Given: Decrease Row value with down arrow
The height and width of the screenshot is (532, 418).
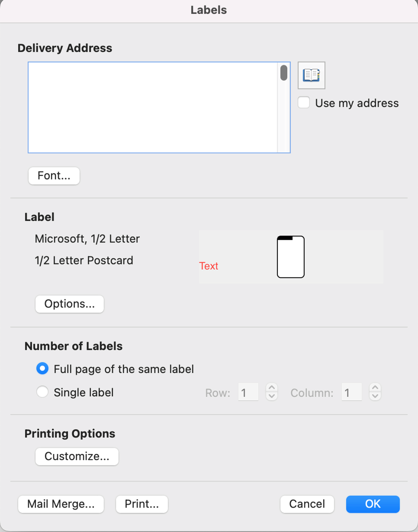Looking at the screenshot, I should click(272, 396).
